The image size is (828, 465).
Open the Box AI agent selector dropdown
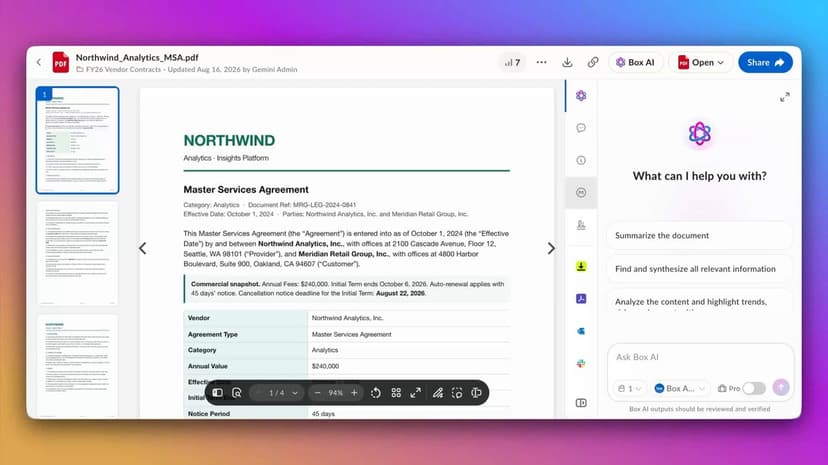(680, 388)
